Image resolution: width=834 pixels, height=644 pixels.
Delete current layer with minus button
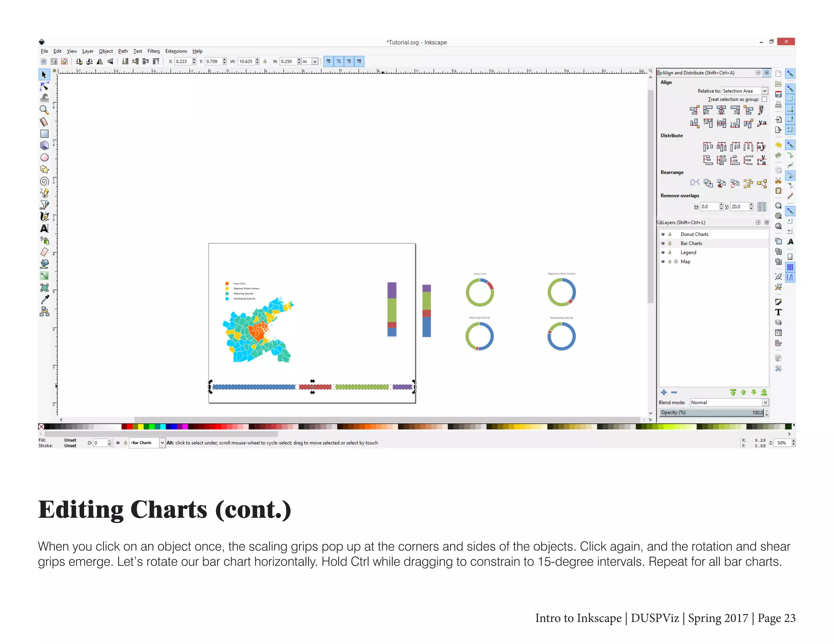click(x=674, y=392)
